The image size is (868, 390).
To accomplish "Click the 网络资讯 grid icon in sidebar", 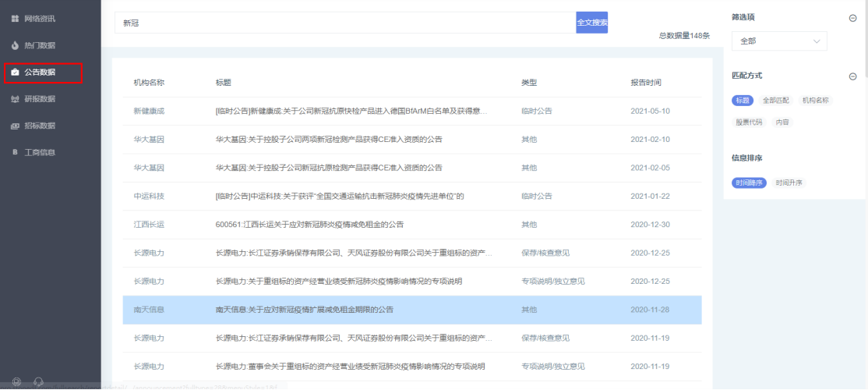I will 15,18.
